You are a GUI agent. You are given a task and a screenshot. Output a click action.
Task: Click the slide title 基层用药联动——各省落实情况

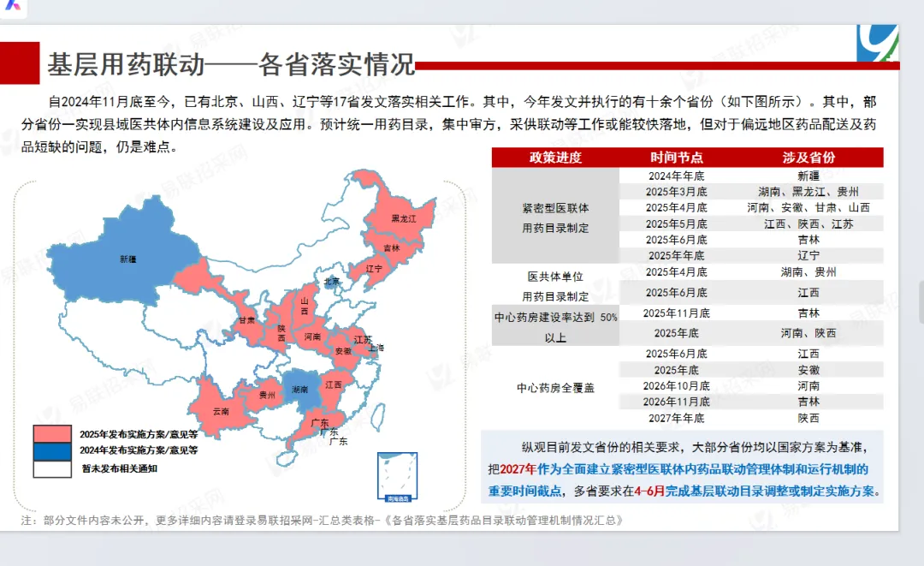click(x=231, y=64)
